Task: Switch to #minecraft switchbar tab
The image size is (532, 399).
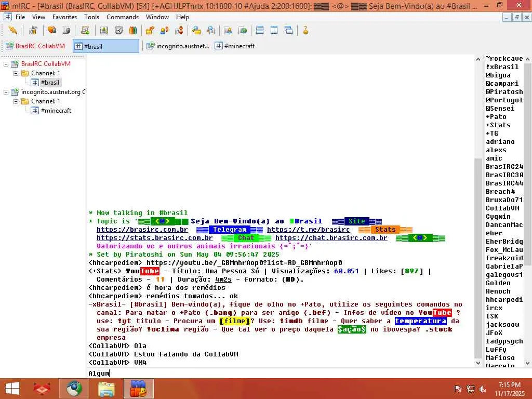Action: coord(235,46)
